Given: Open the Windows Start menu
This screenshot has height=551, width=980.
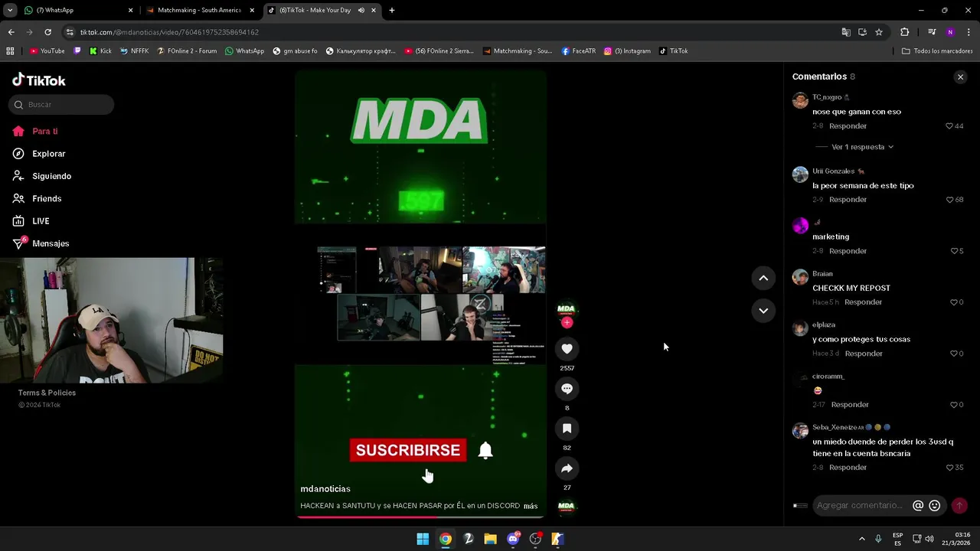Looking at the screenshot, I should (x=423, y=540).
